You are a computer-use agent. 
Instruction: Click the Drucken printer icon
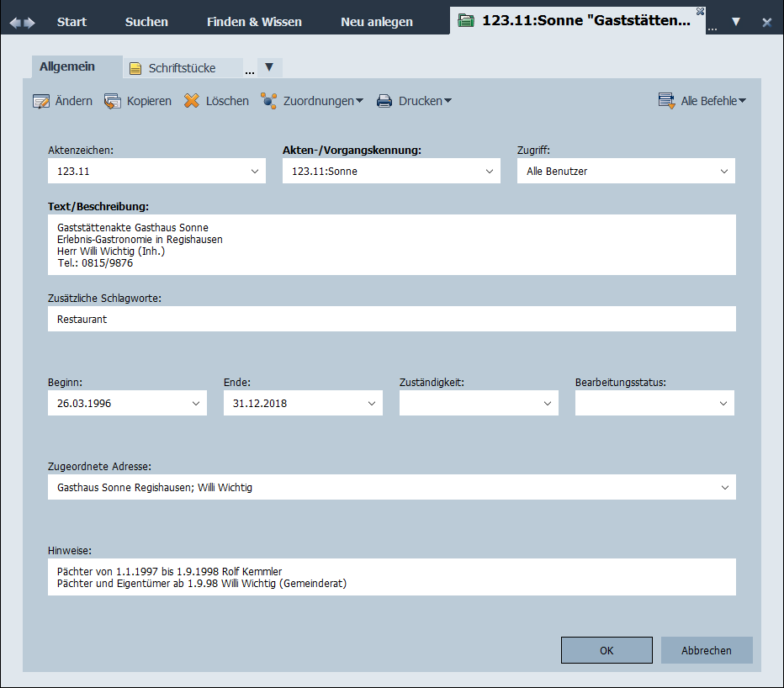click(x=384, y=101)
